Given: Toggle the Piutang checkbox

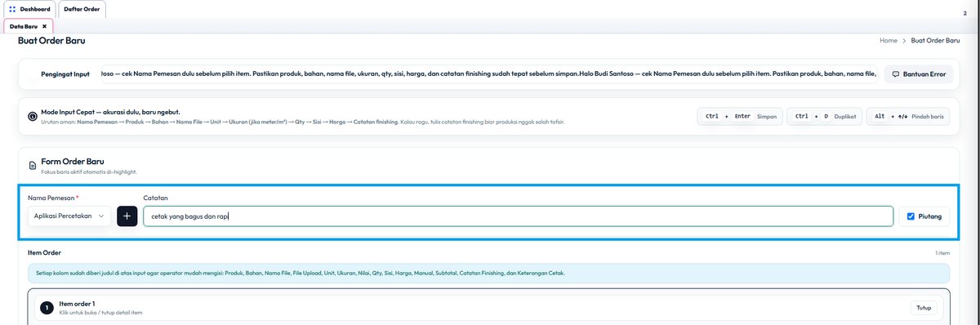Looking at the screenshot, I should click(911, 216).
